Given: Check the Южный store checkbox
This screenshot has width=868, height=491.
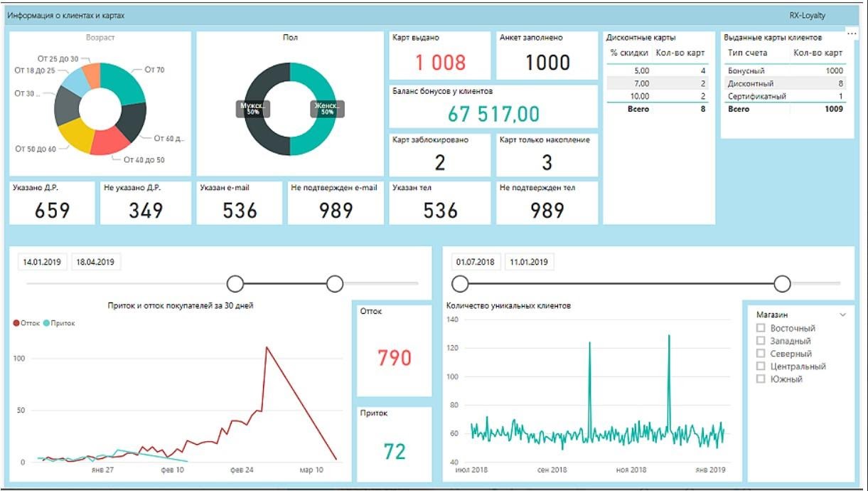Looking at the screenshot, I should coord(761,379).
